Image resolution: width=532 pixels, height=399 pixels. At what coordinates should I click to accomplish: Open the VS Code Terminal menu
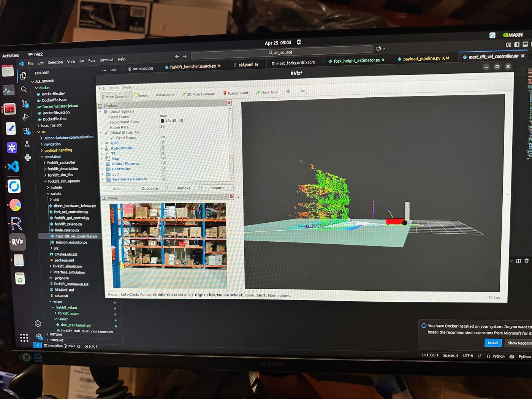pyautogui.click(x=106, y=60)
